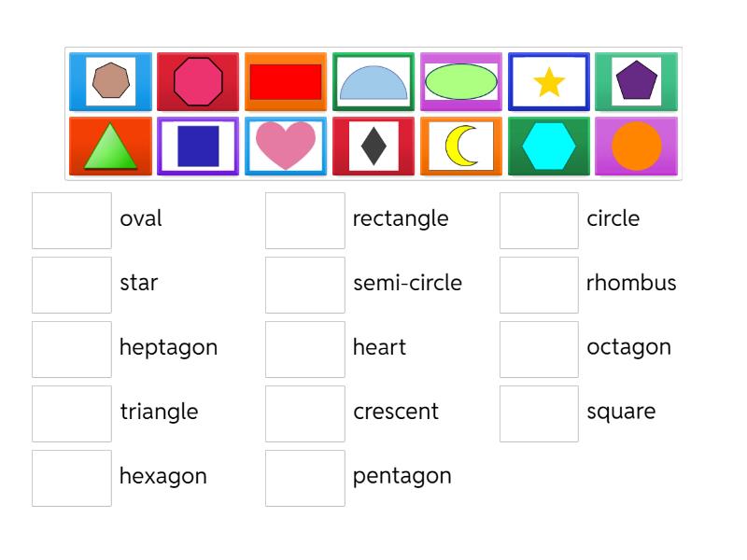Click the answer box next to rectangle
This screenshot has width=747, height=560.
(x=305, y=219)
